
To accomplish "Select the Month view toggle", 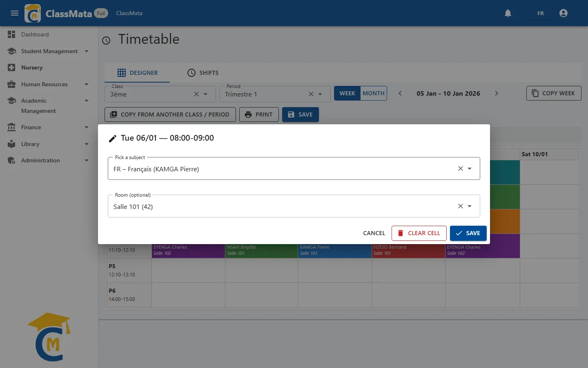I will click(374, 93).
